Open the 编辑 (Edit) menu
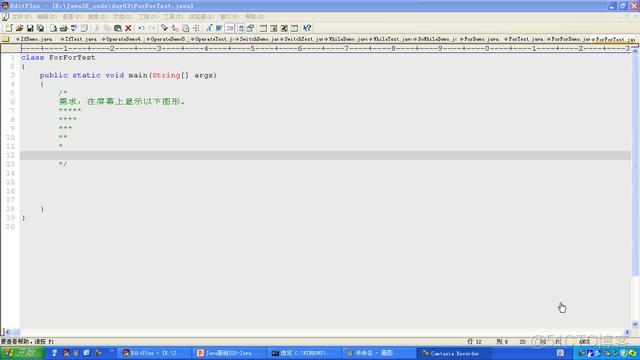640x360 pixels. pyautogui.click(x=46, y=17)
